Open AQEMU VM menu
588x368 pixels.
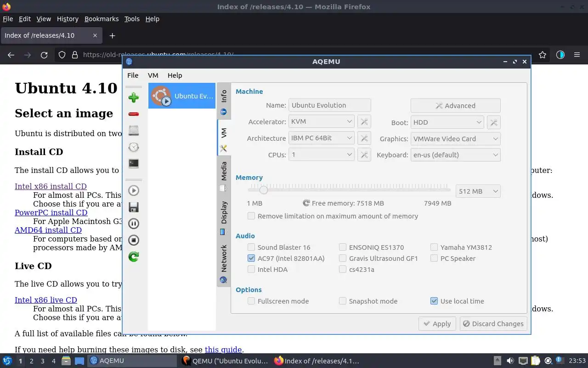click(153, 75)
